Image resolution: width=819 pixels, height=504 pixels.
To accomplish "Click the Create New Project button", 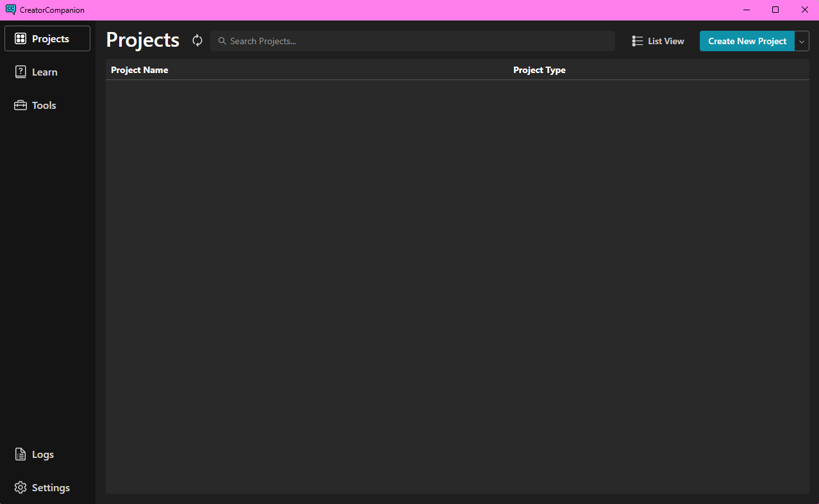I will 747,41.
